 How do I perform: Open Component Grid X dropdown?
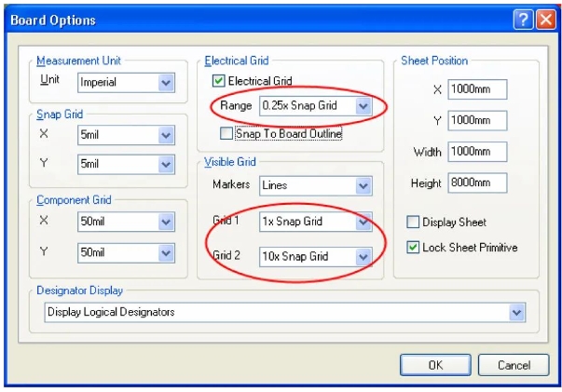166,223
